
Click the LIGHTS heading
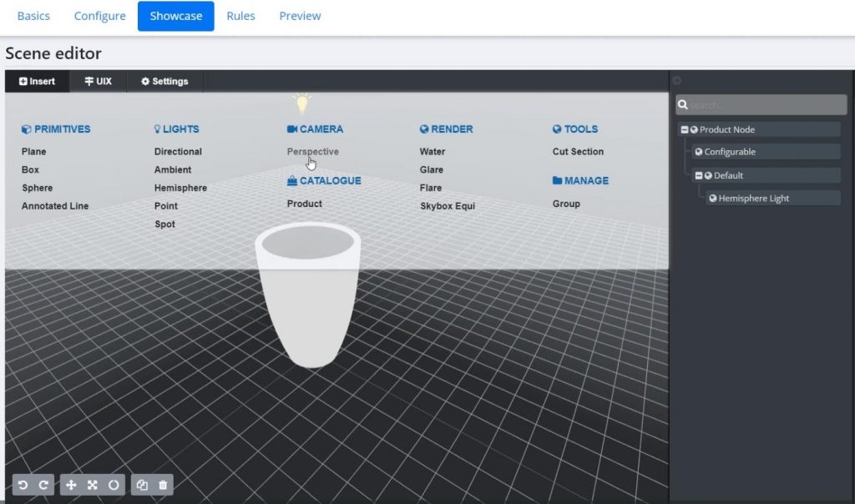coord(176,129)
